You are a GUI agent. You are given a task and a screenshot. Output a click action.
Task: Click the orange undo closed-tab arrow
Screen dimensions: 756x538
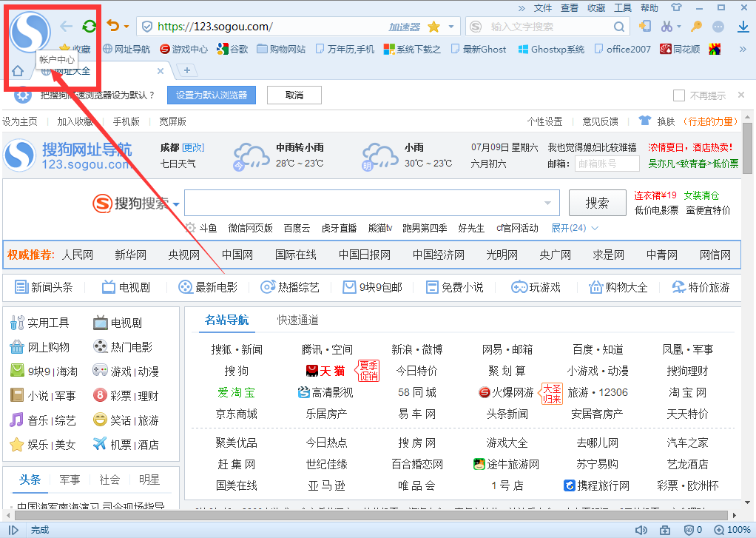tap(113, 26)
